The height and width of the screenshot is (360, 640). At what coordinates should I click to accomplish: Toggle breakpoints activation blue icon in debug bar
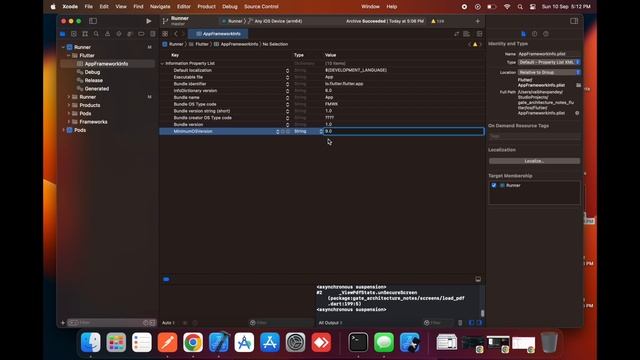click(x=166, y=280)
